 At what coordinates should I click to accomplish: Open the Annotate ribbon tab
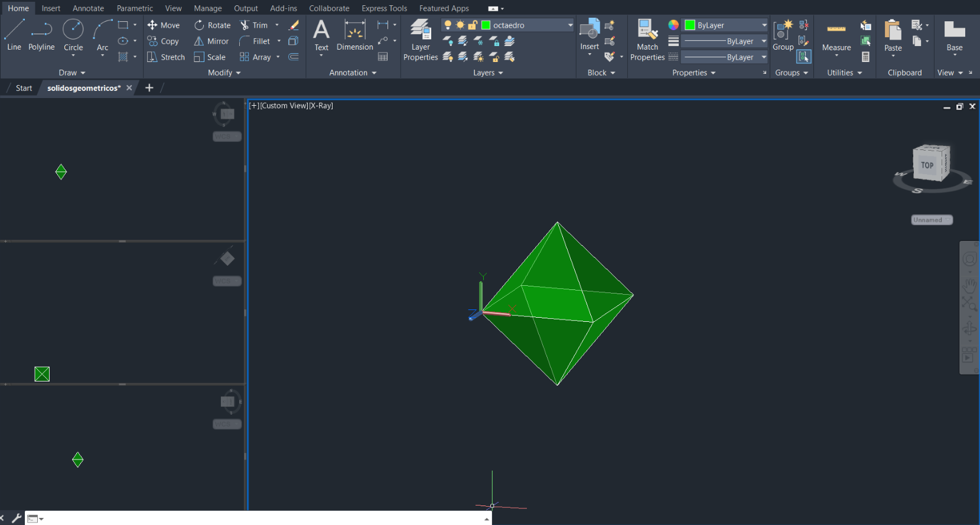(x=88, y=8)
